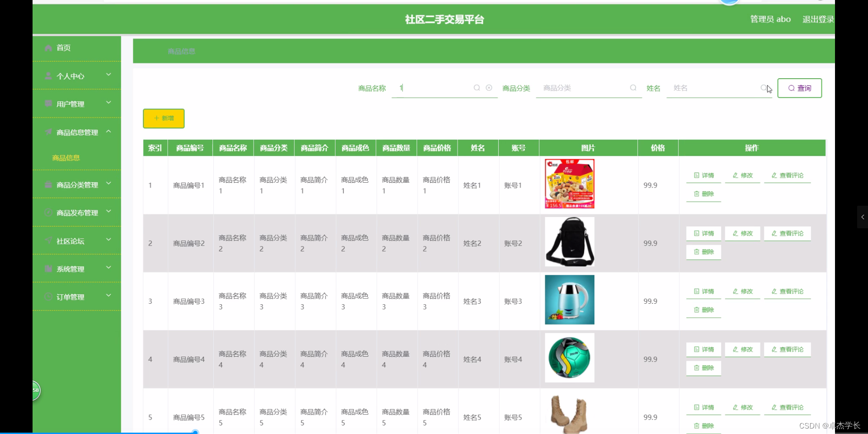Click the kettle product thumbnail in row 3
This screenshot has height=434, width=868.
(x=569, y=300)
